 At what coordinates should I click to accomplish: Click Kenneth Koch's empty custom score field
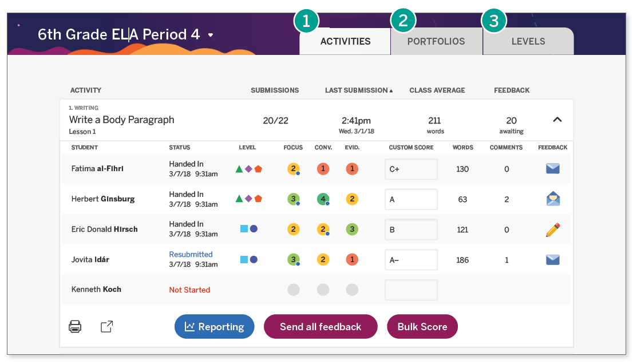[x=411, y=290]
